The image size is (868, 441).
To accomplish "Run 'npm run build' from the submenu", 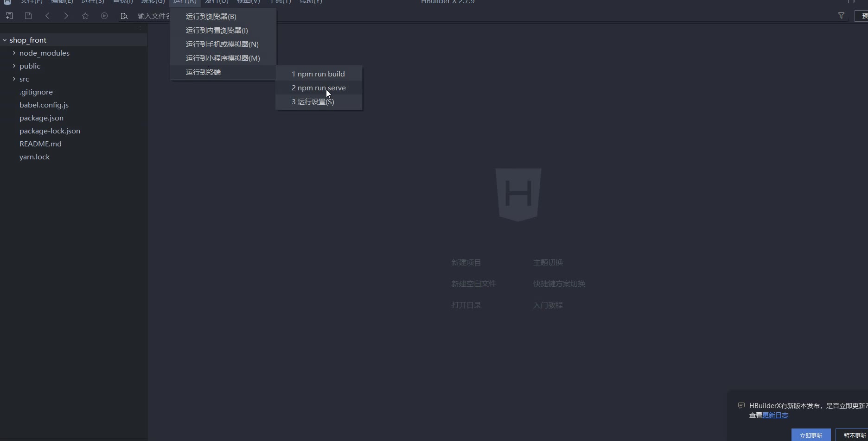I will tap(319, 74).
